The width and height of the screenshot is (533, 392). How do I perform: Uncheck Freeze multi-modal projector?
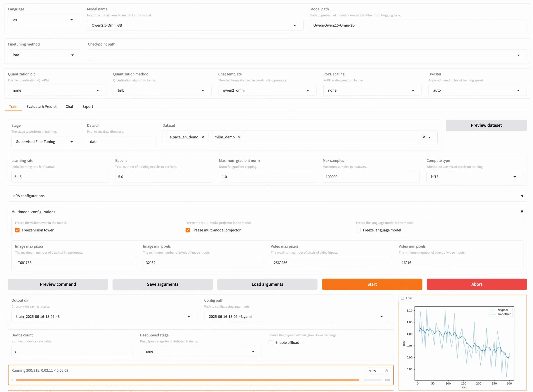[188, 230]
